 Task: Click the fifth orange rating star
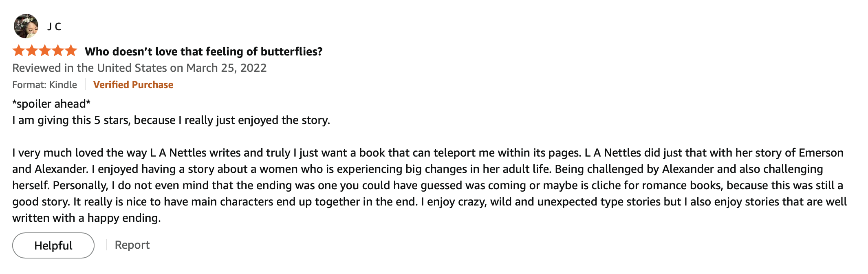tap(71, 51)
